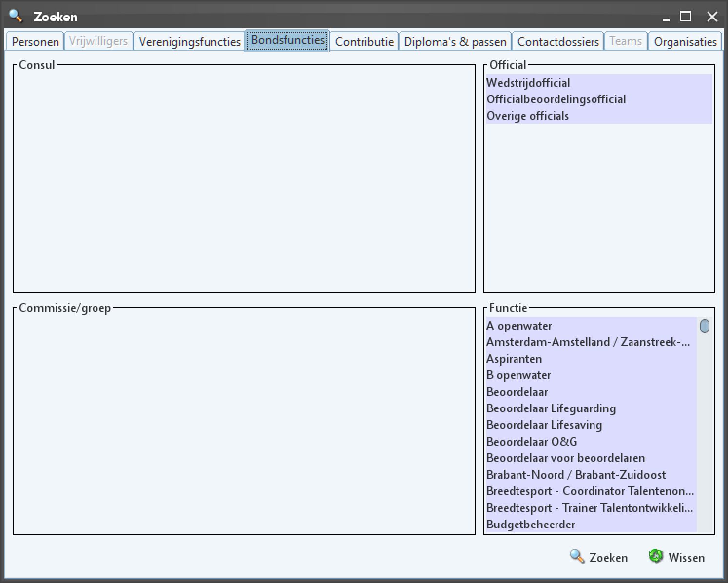The width and height of the screenshot is (728, 583).
Task: Pick the plain Beoordelaar function
Action: pos(591,391)
